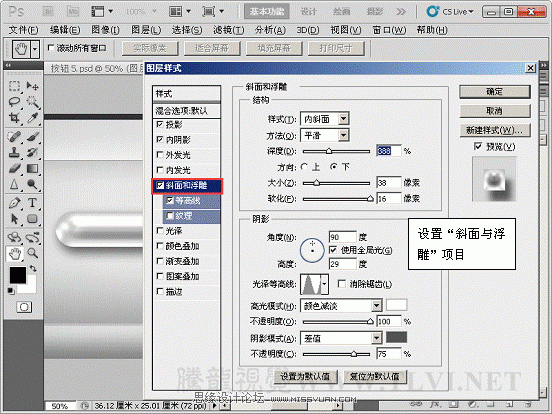Select the Eyedropper tool
Screen dimensions: 552x414
32,118
